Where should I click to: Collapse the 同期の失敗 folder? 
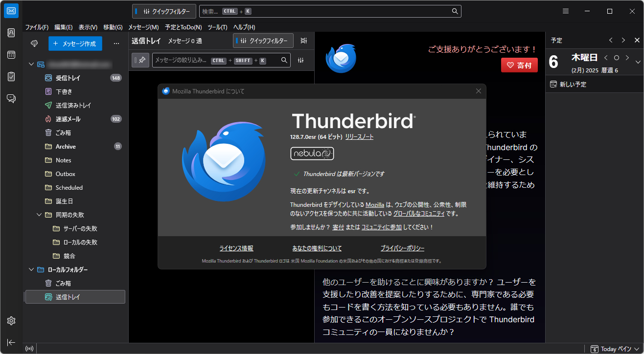[x=40, y=214]
